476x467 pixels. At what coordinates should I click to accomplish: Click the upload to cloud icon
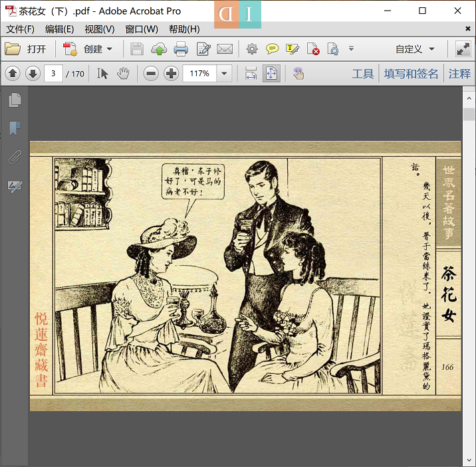click(159, 48)
